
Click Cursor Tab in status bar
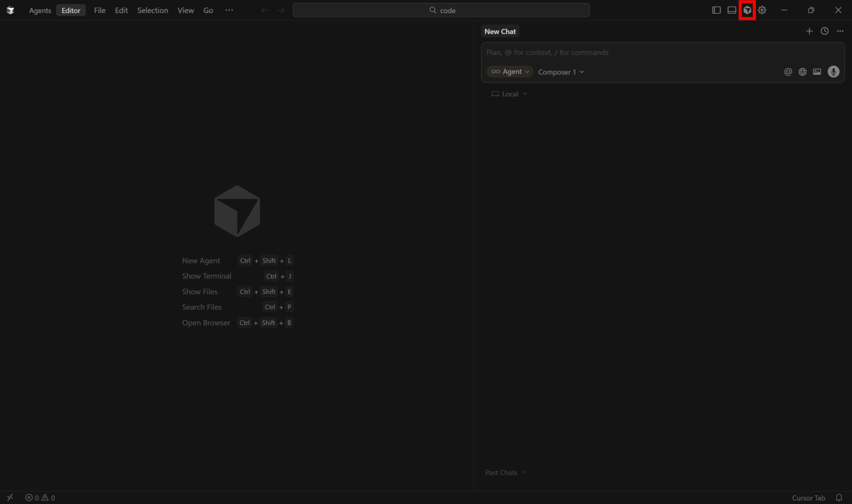pos(808,498)
